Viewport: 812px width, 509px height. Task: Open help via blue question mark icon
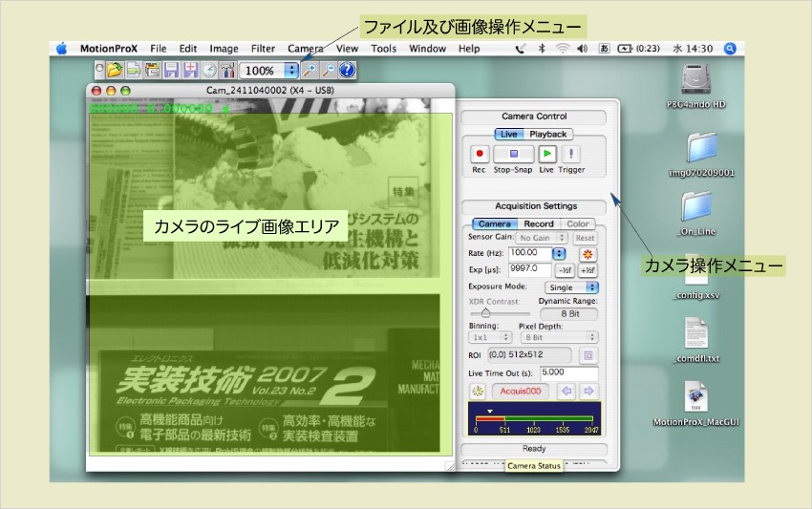tap(347, 70)
